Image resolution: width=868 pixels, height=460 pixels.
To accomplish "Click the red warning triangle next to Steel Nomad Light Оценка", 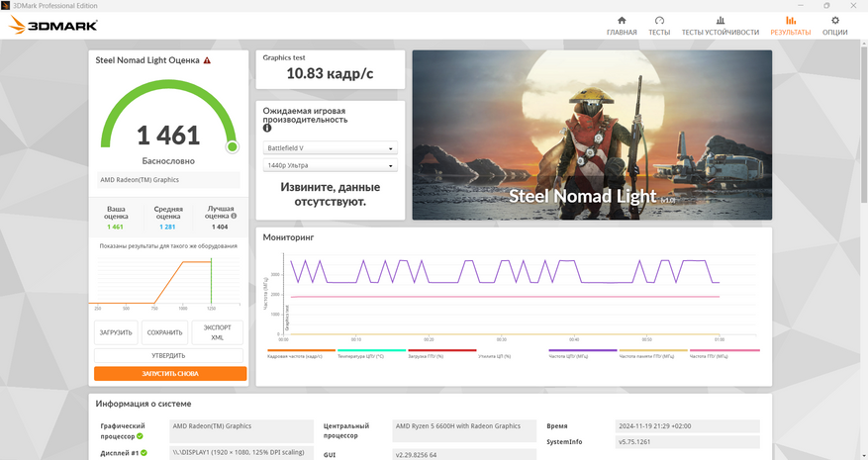I will pyautogui.click(x=207, y=60).
